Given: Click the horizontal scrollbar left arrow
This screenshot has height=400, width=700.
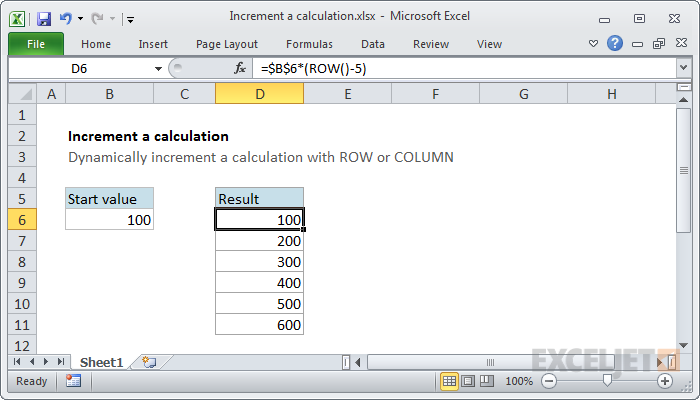Looking at the screenshot, I should point(358,362).
